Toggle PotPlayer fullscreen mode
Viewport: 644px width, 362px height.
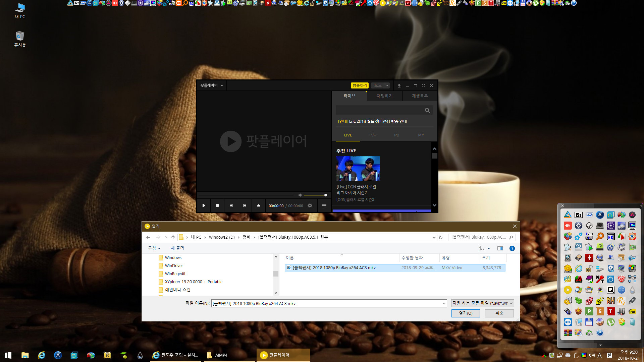424,85
